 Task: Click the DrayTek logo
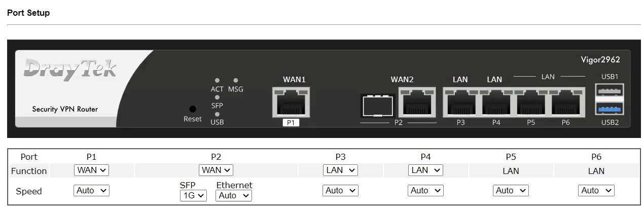click(70, 69)
